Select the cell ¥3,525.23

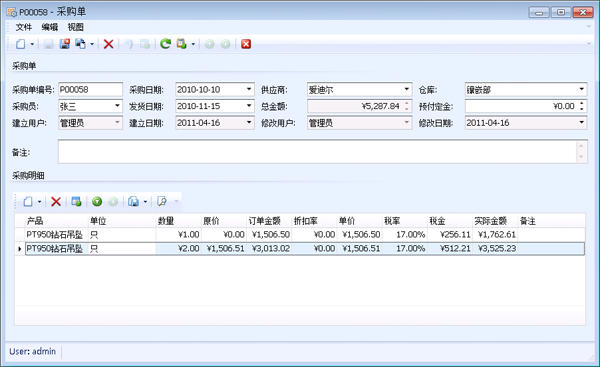click(495, 249)
